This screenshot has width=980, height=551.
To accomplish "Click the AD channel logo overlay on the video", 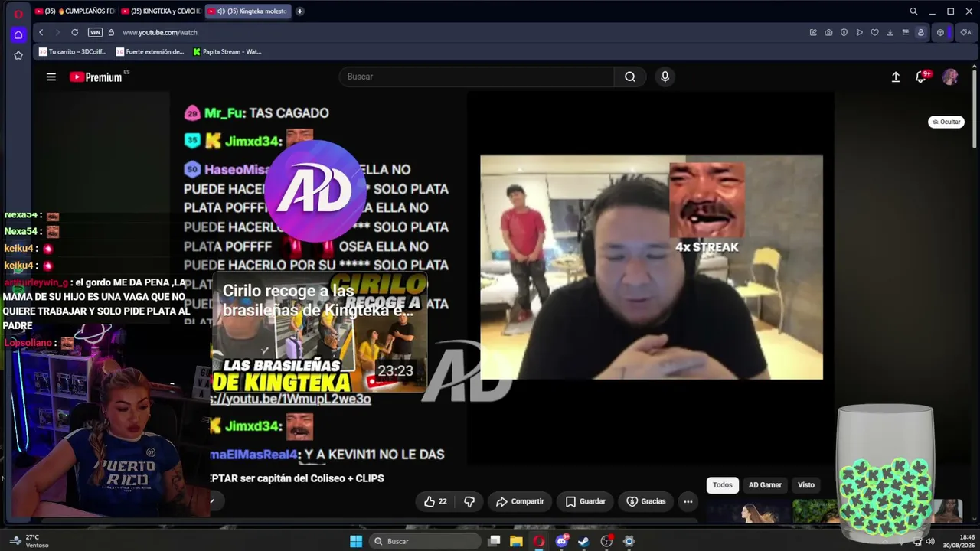I will [x=315, y=191].
